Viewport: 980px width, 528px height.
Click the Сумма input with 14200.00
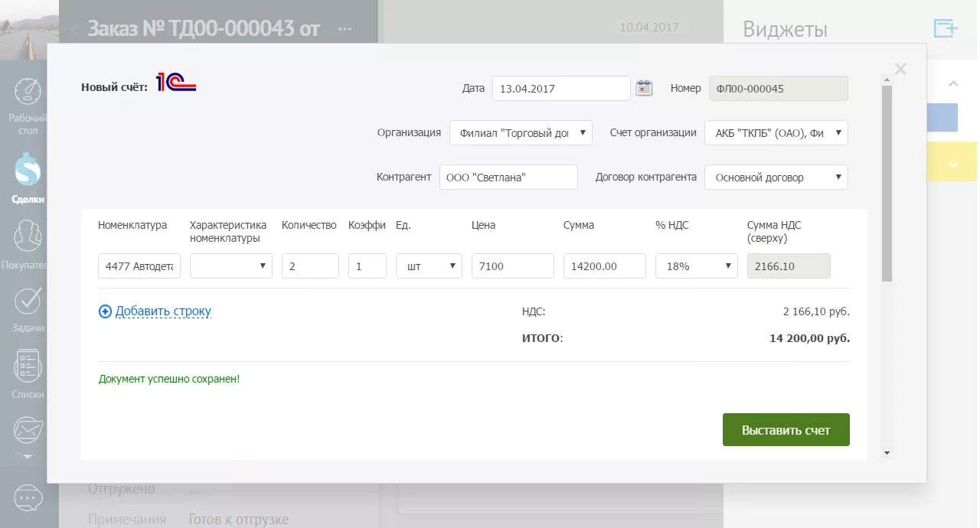[x=605, y=266]
